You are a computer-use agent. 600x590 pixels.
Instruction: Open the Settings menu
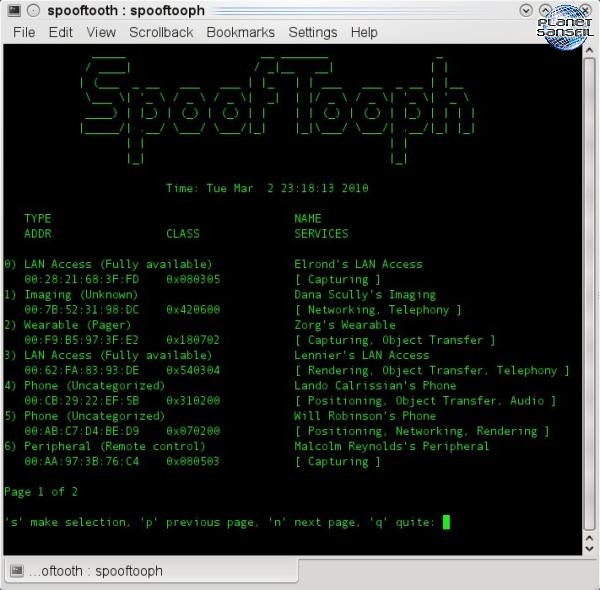313,32
